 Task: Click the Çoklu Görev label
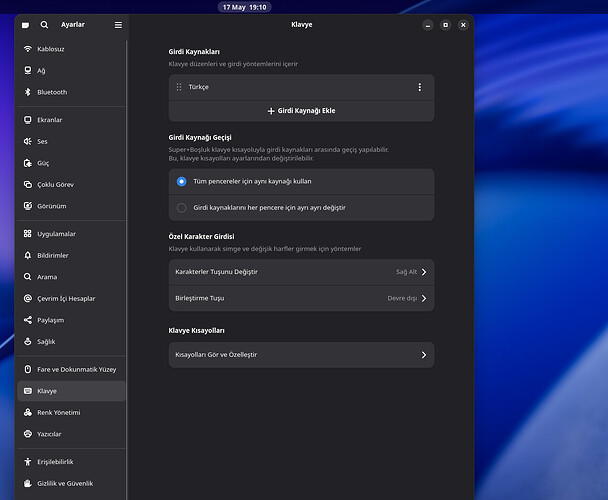[x=55, y=185]
